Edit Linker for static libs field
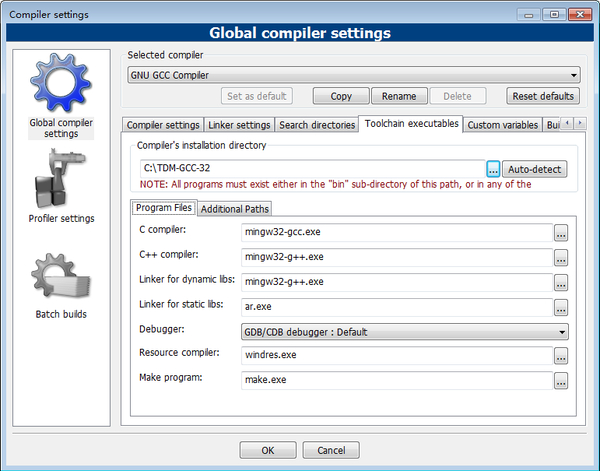The height and width of the screenshot is (471, 600). click(397, 307)
